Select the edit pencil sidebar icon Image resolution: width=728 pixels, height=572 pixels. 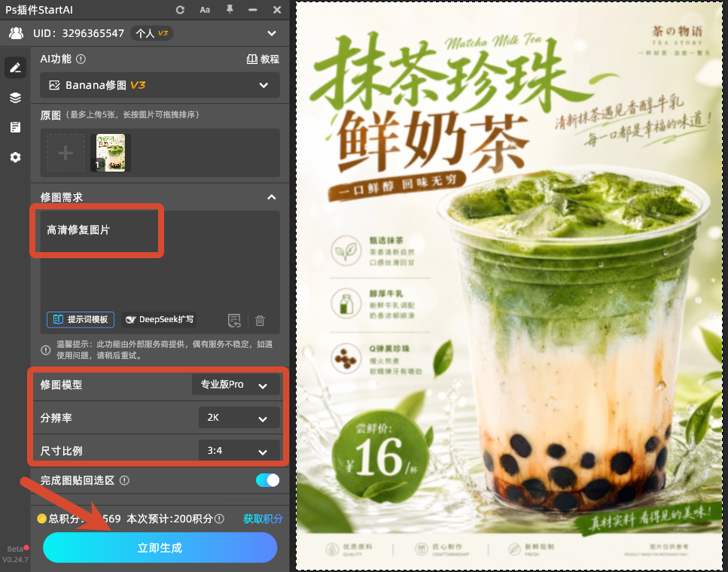[x=15, y=68]
